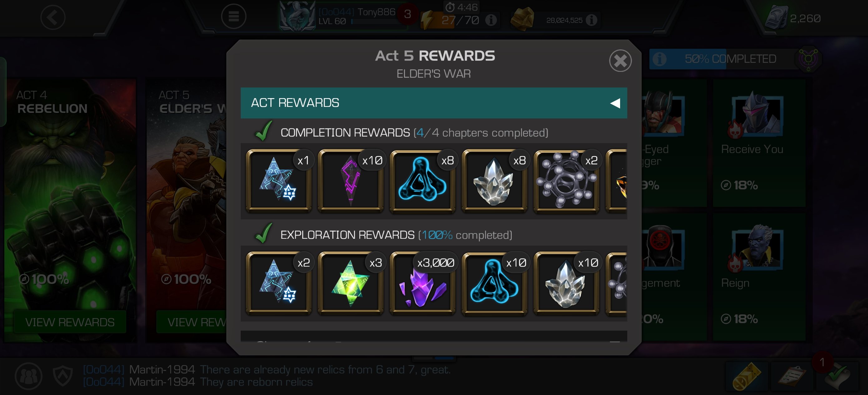Select the x10 purple shard completion reward
868x395 pixels.
[x=351, y=181]
